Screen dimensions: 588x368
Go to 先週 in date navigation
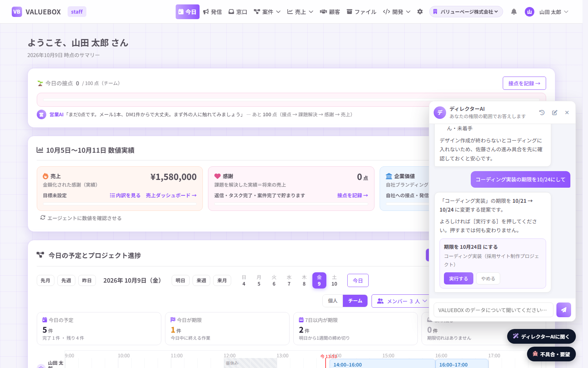[x=66, y=280]
